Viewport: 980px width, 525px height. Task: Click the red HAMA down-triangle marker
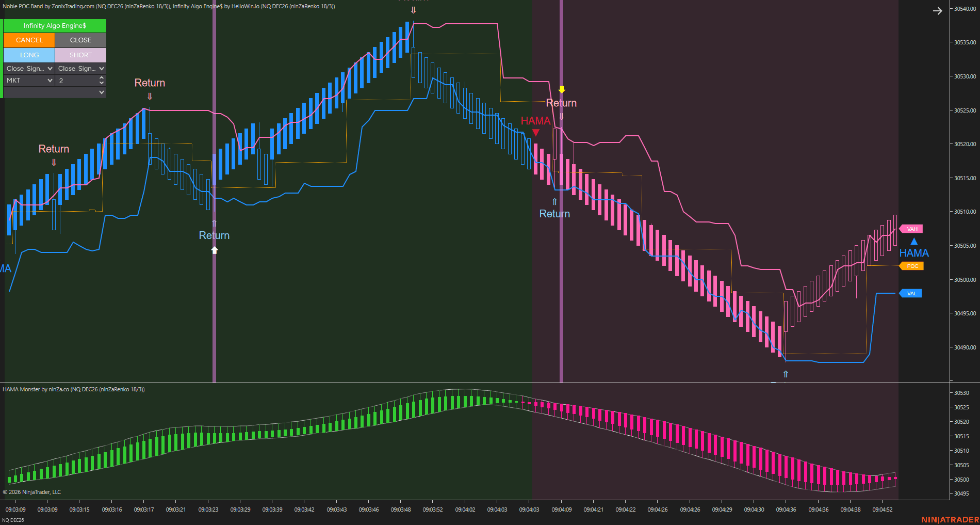point(536,133)
